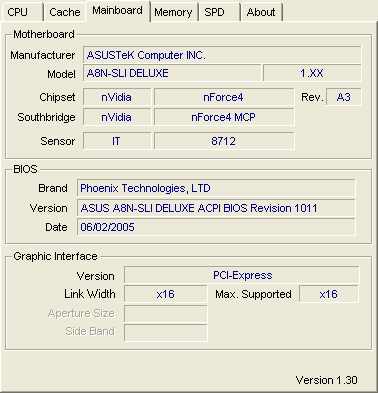This screenshot has height=393, width=378.
Task: Switch to the SPD tab
Action: pyautogui.click(x=219, y=12)
